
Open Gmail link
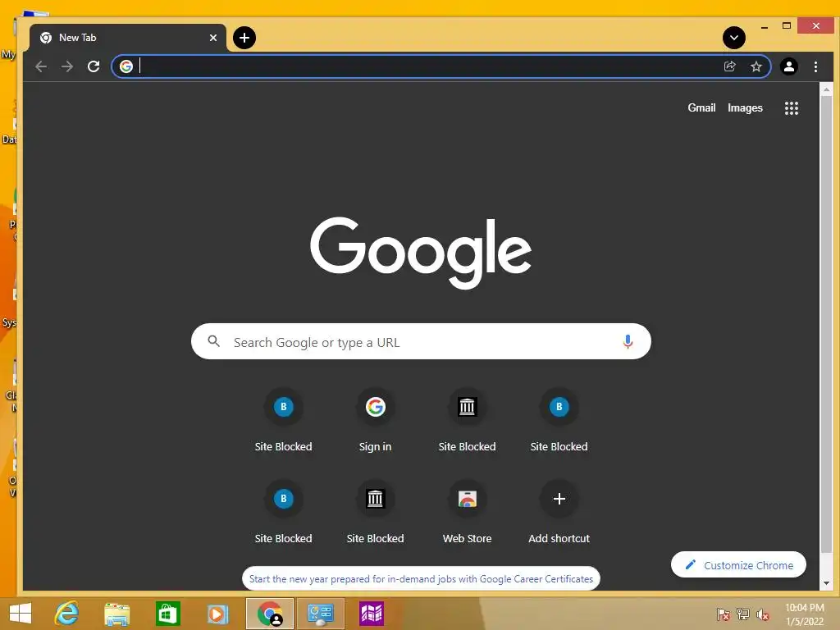[x=701, y=107]
